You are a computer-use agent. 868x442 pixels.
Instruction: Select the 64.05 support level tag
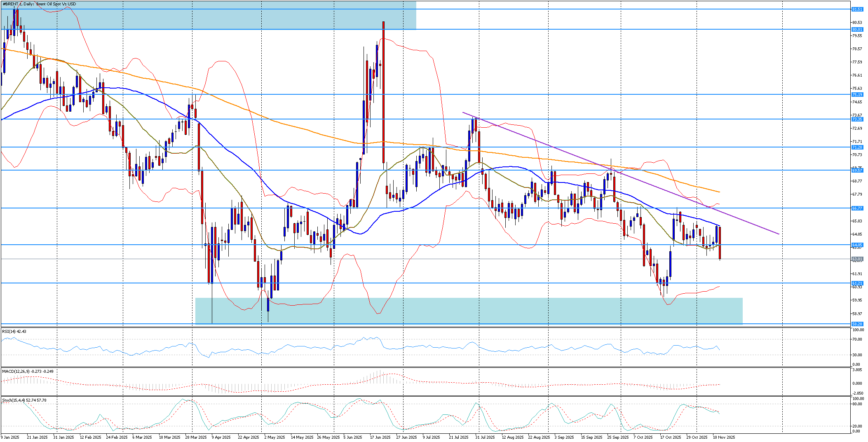(857, 245)
